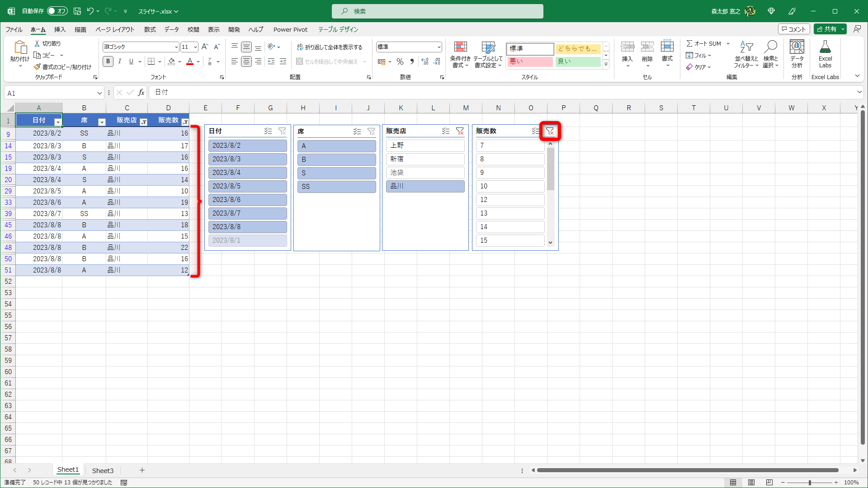Click the 共有 share button
This screenshot has width=868, height=488.
tap(827, 29)
